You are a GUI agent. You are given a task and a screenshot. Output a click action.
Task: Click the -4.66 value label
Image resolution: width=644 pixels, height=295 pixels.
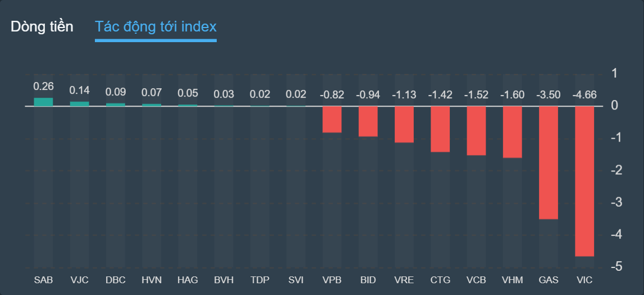tap(584, 94)
